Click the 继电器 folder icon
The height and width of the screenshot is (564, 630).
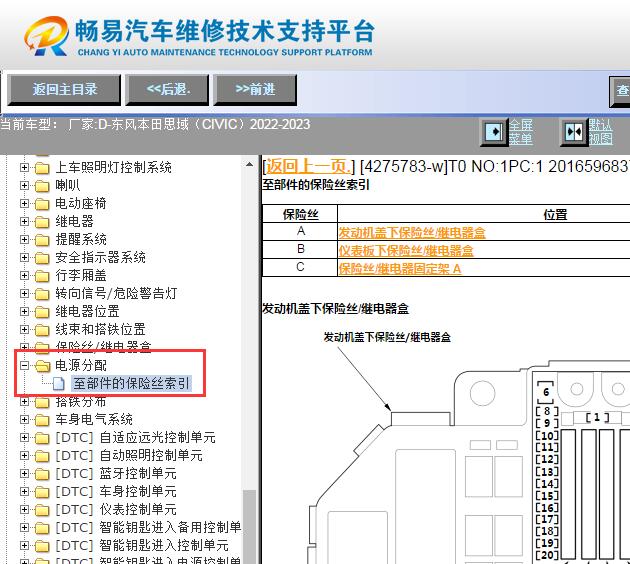coord(42,222)
